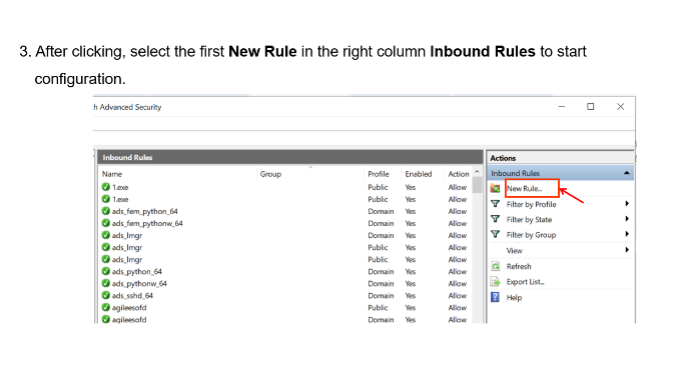The image size is (680, 380).
Task: Sort rules by Profile column header
Action: (378, 174)
